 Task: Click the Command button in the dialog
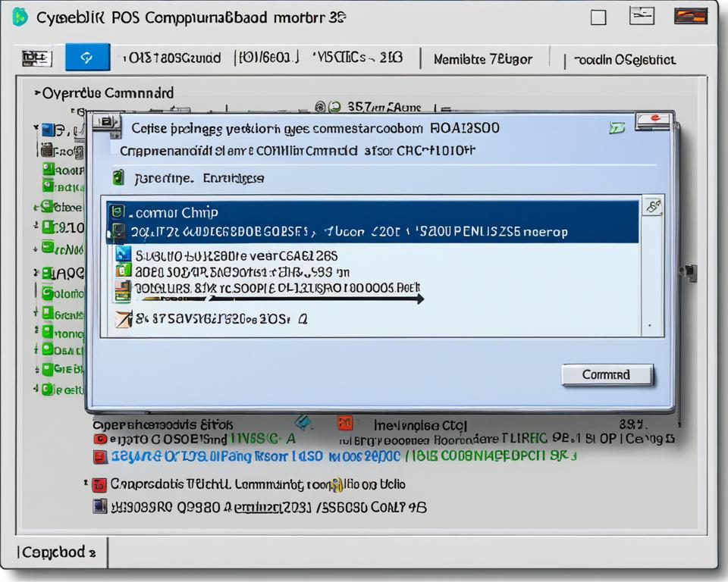tap(607, 374)
